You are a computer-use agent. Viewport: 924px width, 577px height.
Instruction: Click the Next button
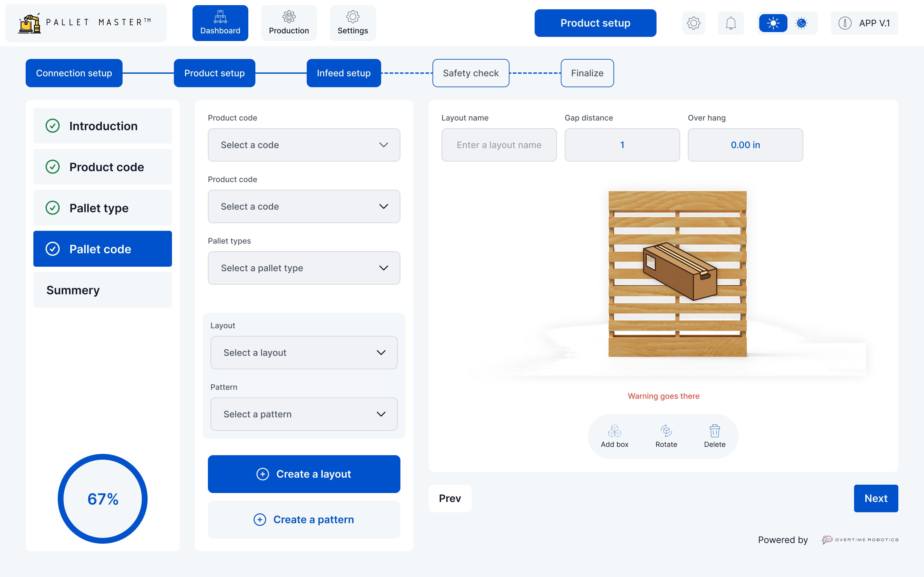(876, 498)
